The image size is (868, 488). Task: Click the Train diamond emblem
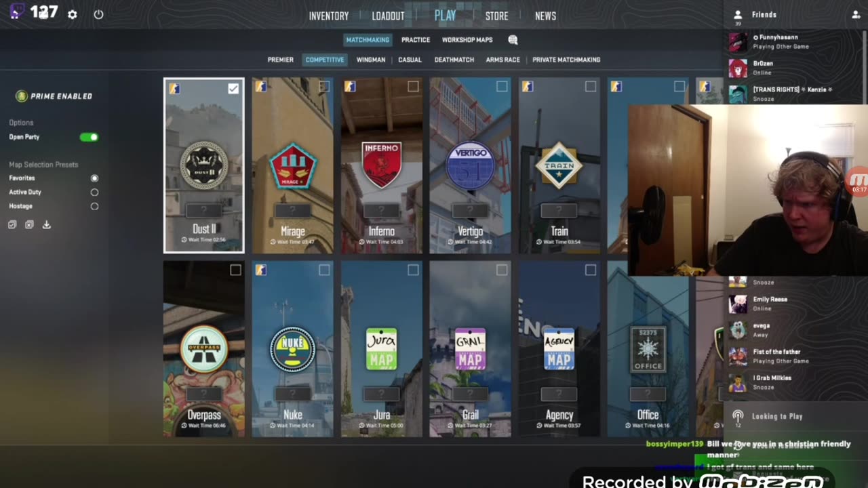[x=559, y=165]
